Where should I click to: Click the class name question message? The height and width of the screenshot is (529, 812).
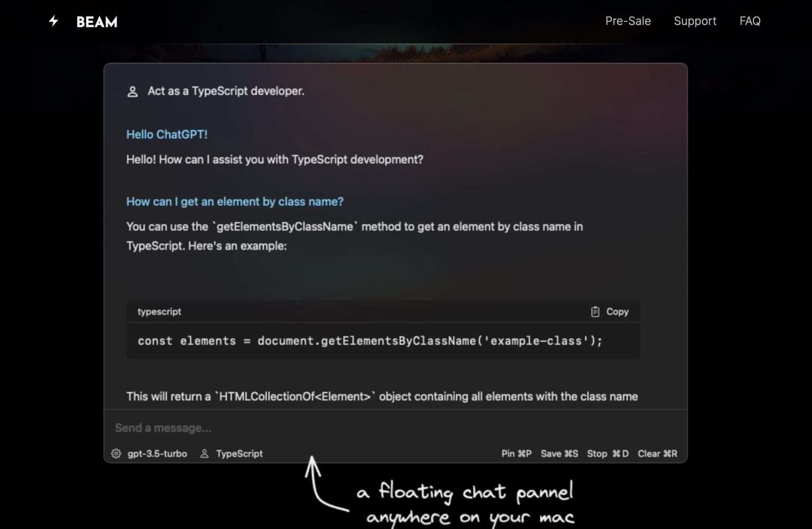(x=235, y=202)
